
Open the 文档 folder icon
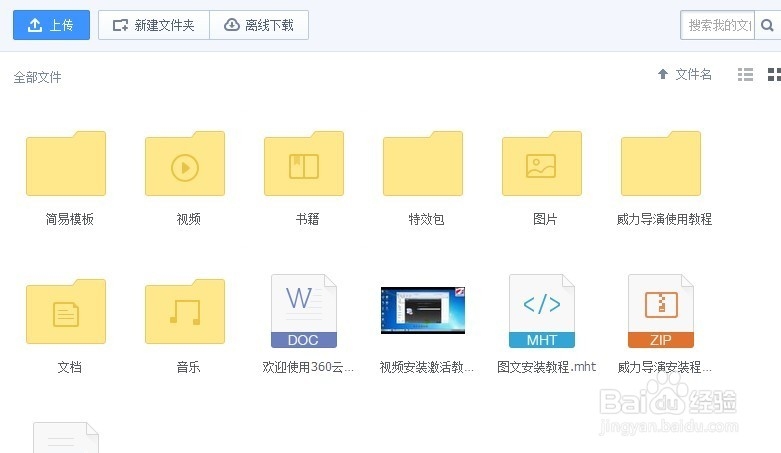66,311
